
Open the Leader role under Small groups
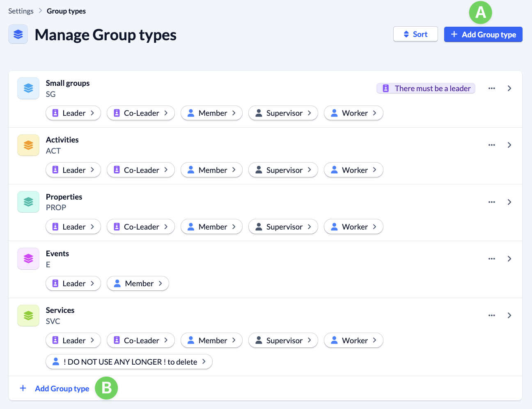(x=73, y=113)
